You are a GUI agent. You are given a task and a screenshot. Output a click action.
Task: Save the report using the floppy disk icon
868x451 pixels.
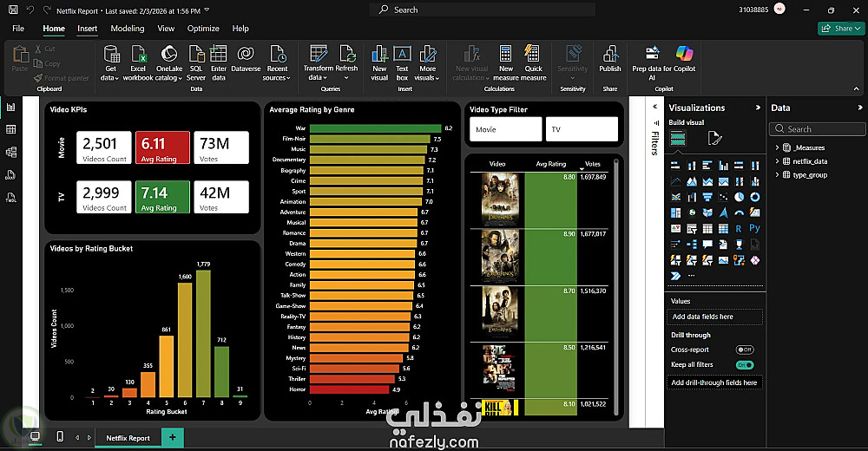coord(13,10)
